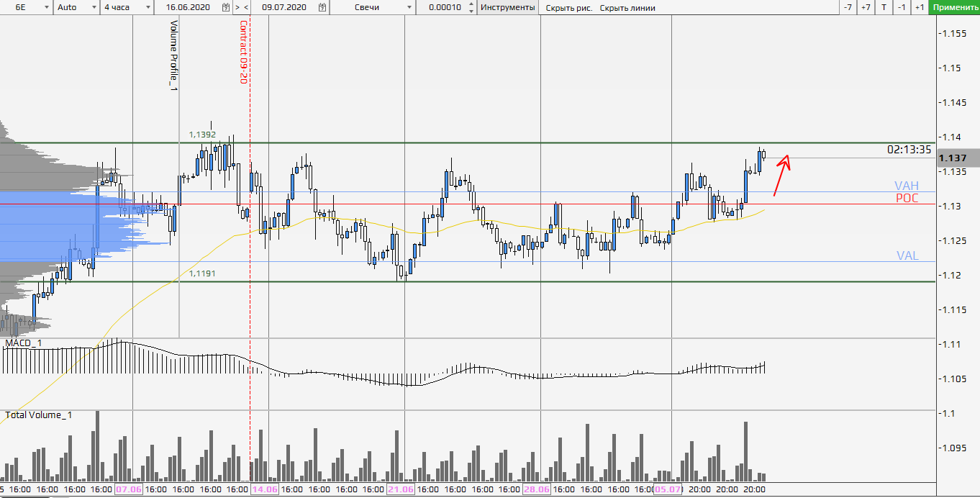Decrease the 0.00010 price step value
The image size is (980, 498).
(471, 11)
